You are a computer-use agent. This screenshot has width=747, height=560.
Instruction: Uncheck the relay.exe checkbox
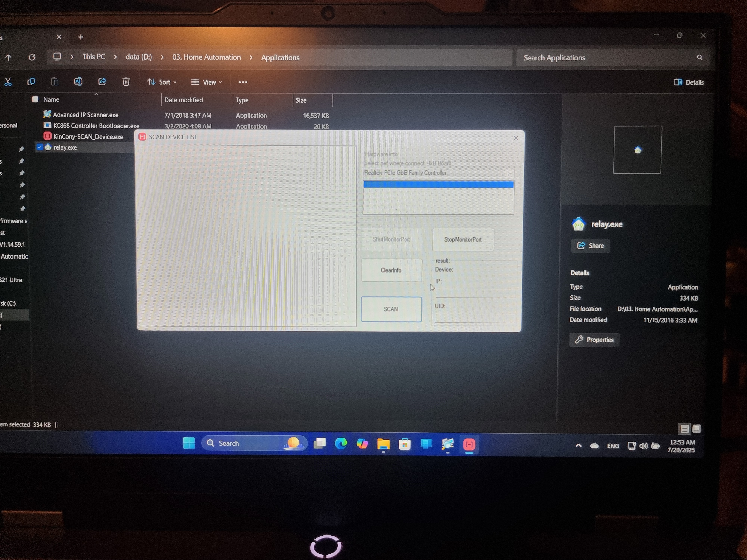(40, 147)
